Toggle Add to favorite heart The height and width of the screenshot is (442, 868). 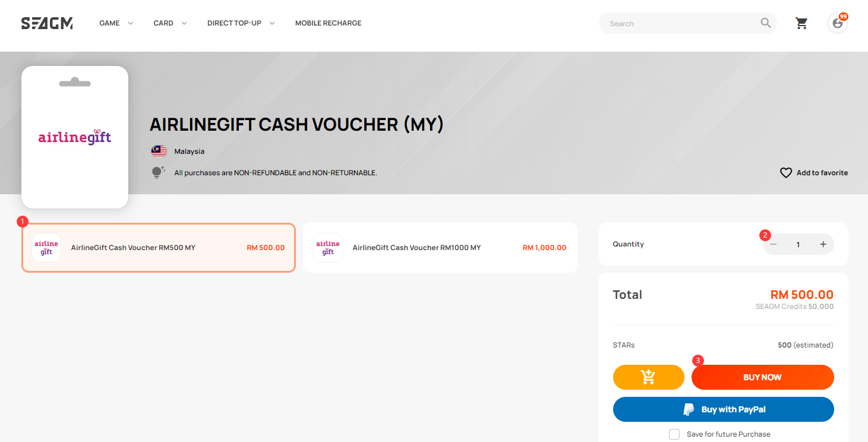[x=785, y=172]
